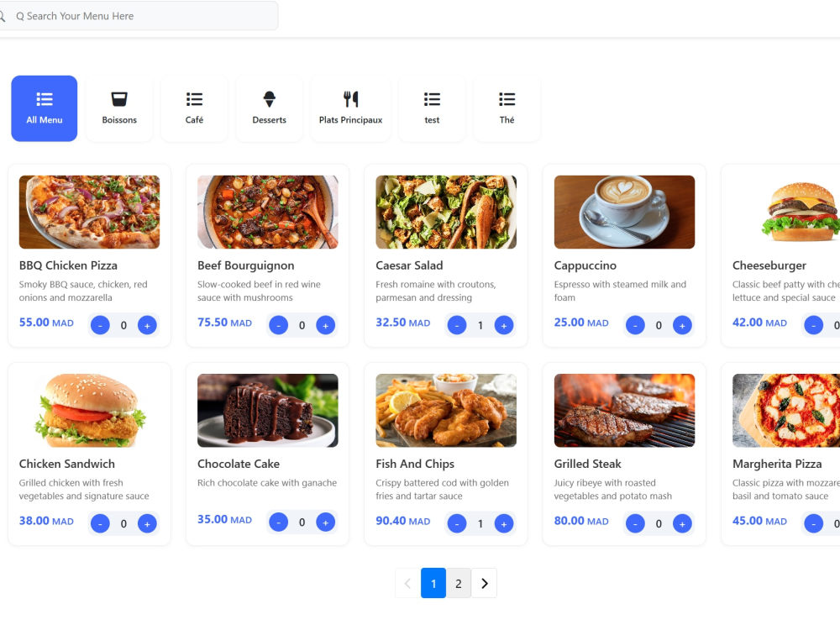This screenshot has width=840, height=630.
Task: Go to page 2 of the menu
Action: 459,583
